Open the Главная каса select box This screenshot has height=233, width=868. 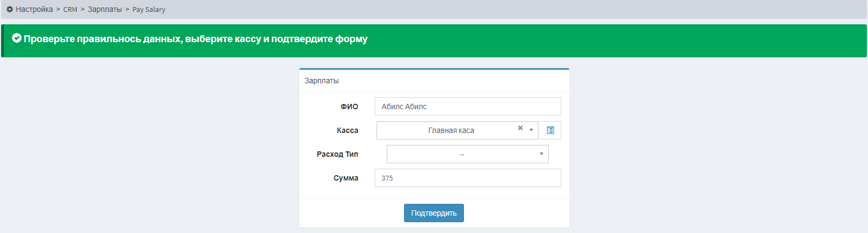click(x=457, y=130)
